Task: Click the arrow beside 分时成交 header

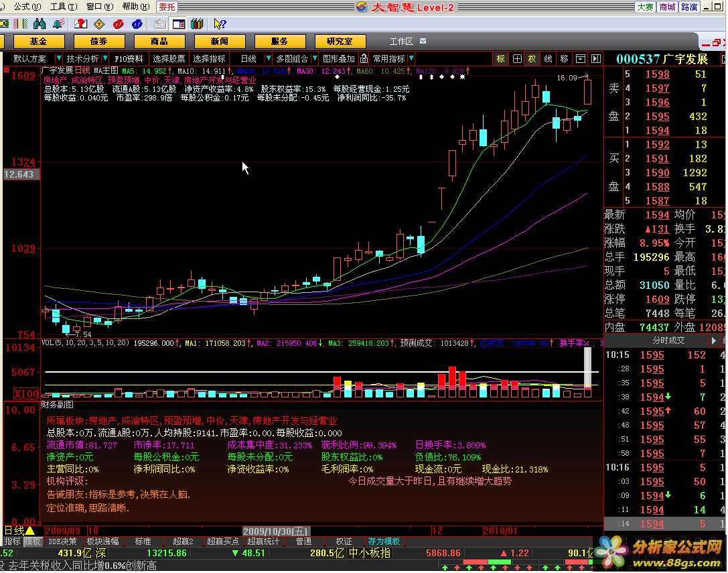Action: pyautogui.click(x=714, y=340)
